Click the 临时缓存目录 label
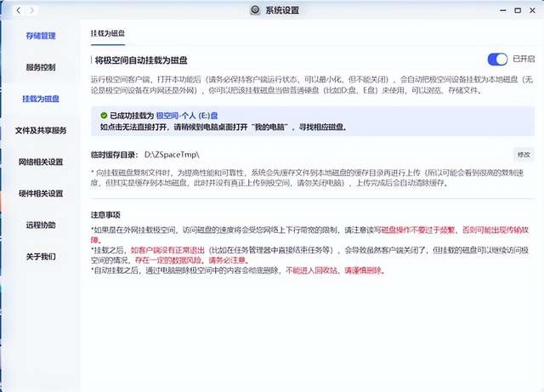The width and height of the screenshot is (544, 392). point(115,155)
